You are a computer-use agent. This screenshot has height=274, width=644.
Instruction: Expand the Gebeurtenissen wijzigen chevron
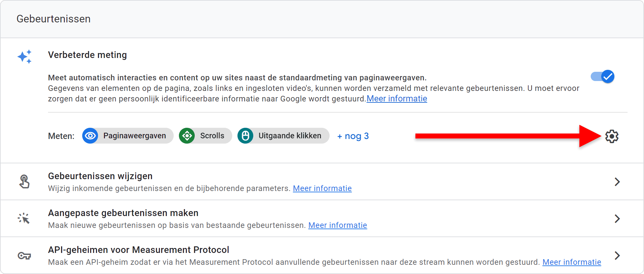click(x=617, y=182)
